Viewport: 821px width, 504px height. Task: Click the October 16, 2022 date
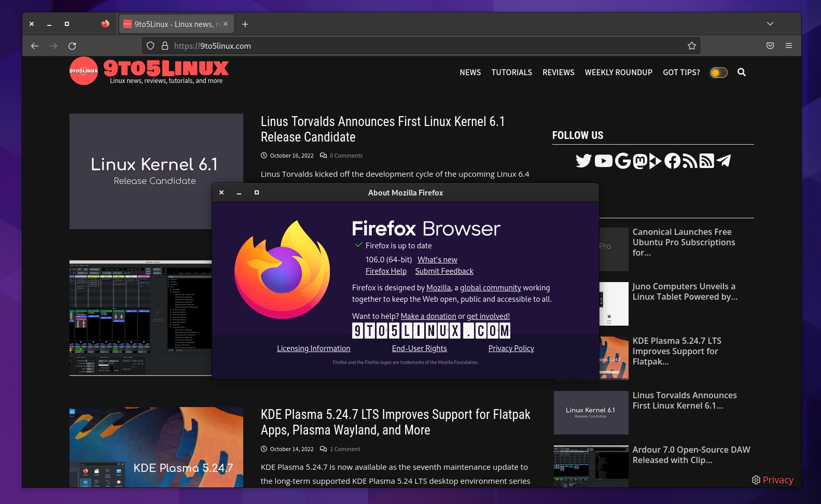point(291,156)
